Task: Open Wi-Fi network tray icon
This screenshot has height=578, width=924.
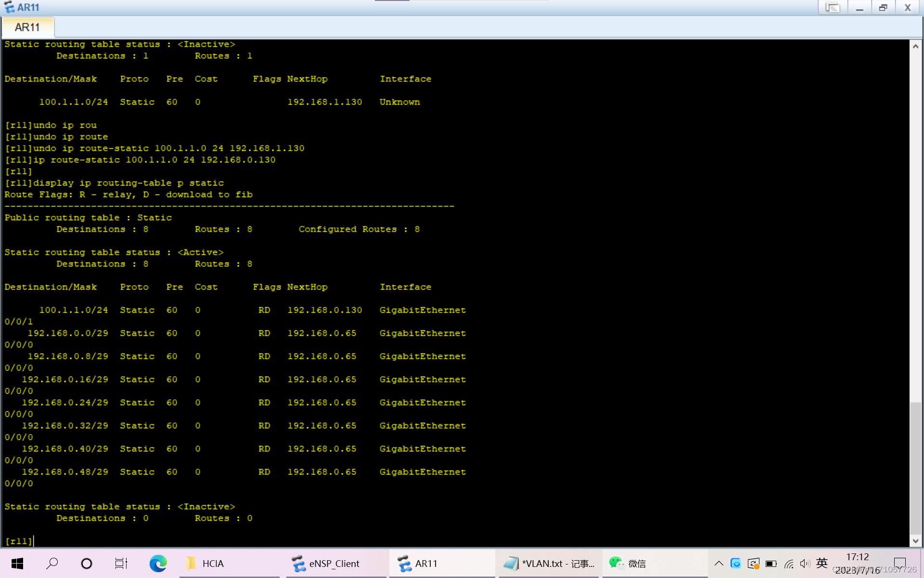Action: click(788, 563)
